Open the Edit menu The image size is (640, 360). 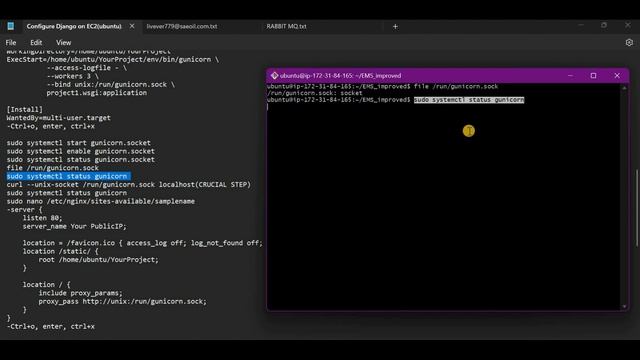36,42
